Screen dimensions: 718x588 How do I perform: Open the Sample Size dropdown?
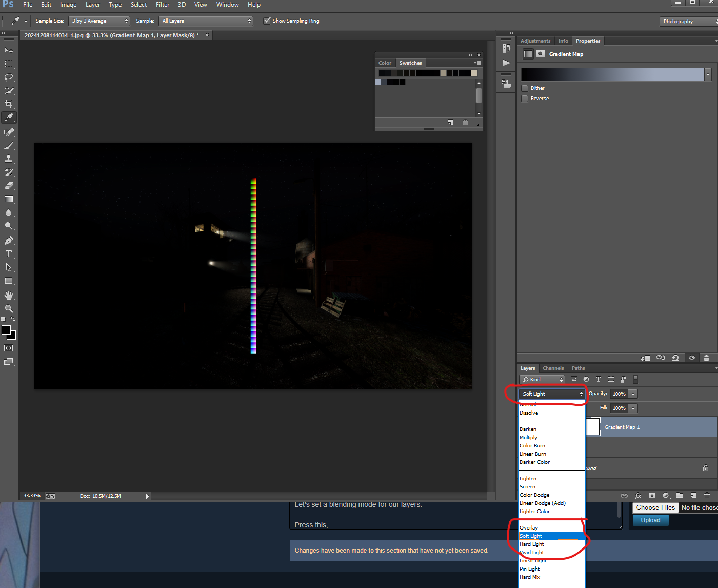[99, 21]
